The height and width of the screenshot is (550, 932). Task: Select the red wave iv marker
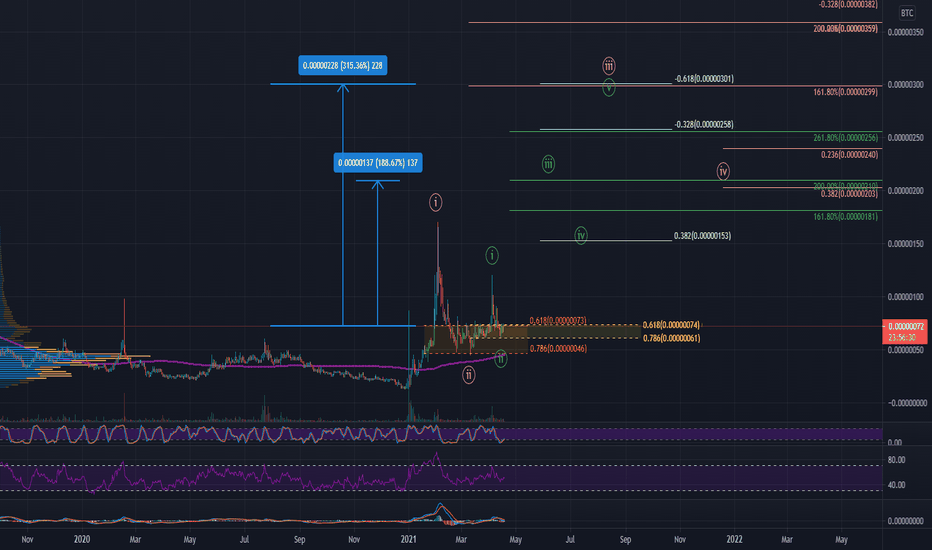pyautogui.click(x=723, y=172)
